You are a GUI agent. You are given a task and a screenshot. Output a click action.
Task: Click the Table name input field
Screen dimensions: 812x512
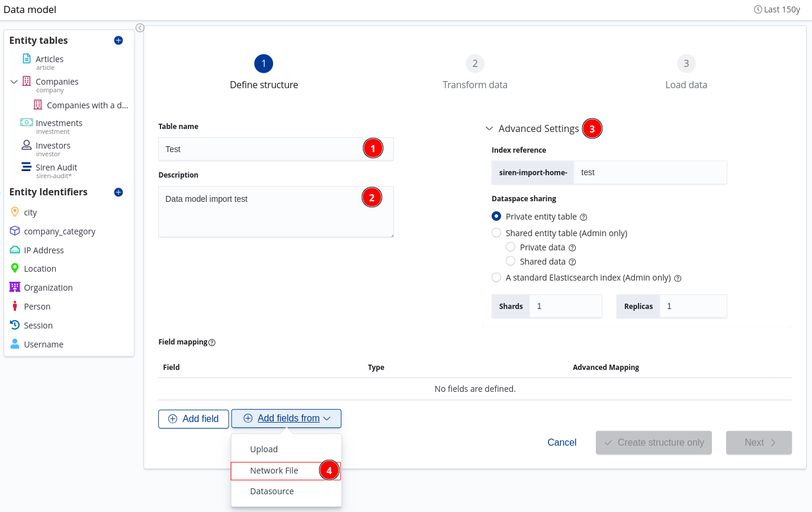(x=261, y=149)
